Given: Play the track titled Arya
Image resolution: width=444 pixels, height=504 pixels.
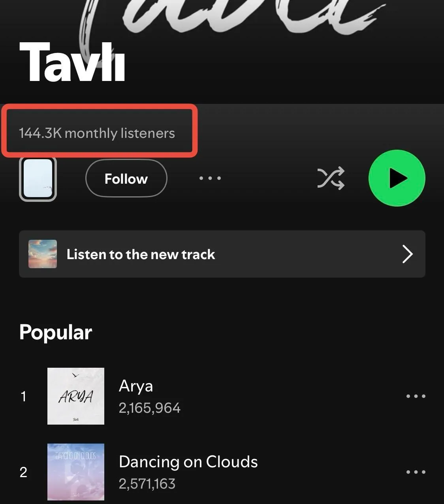Looking at the screenshot, I should [x=136, y=386].
